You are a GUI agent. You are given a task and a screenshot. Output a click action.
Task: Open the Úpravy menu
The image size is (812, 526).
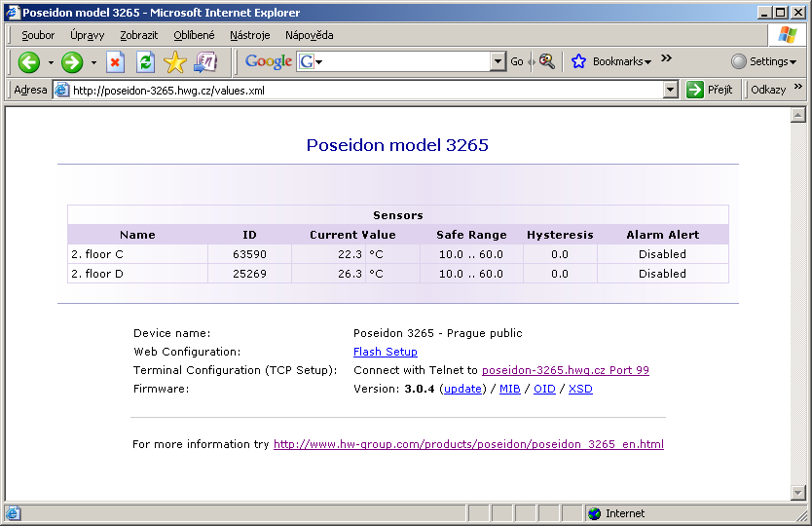click(x=87, y=35)
